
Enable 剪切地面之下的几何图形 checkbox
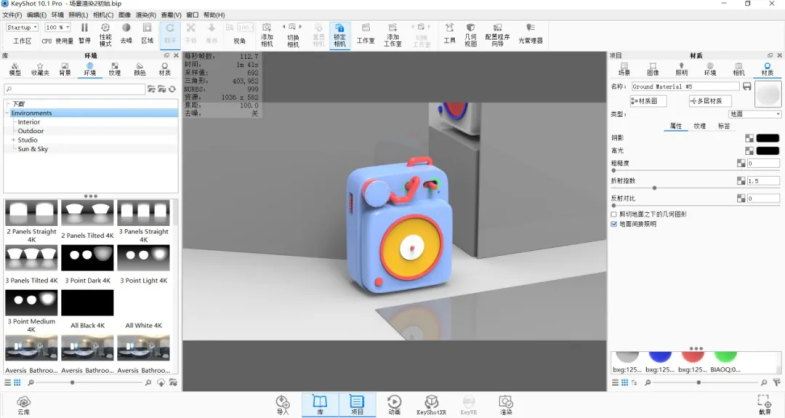click(x=614, y=213)
